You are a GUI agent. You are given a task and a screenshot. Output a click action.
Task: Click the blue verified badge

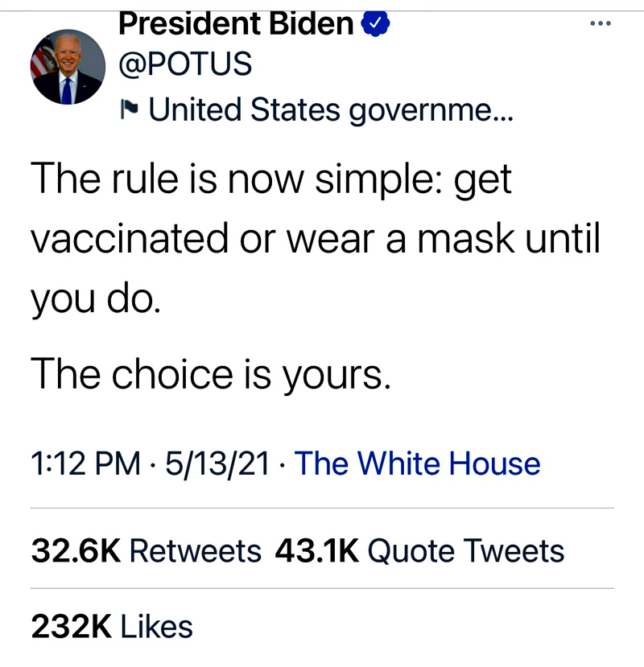point(374,25)
